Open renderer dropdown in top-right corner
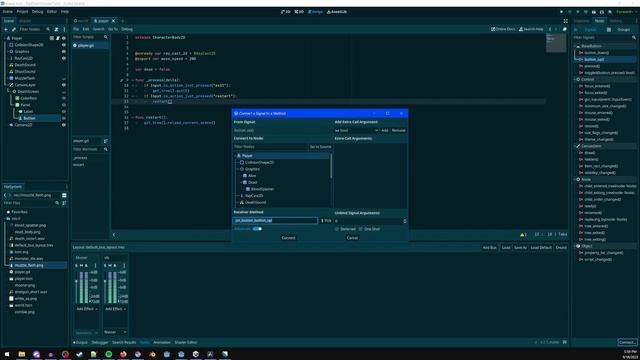Viewport: 640px width, 360px height. coord(626,12)
